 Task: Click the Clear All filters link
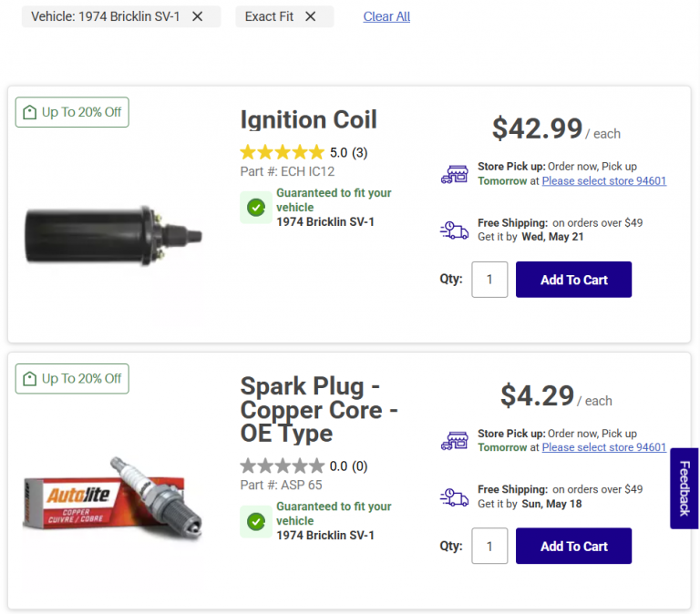tap(386, 16)
